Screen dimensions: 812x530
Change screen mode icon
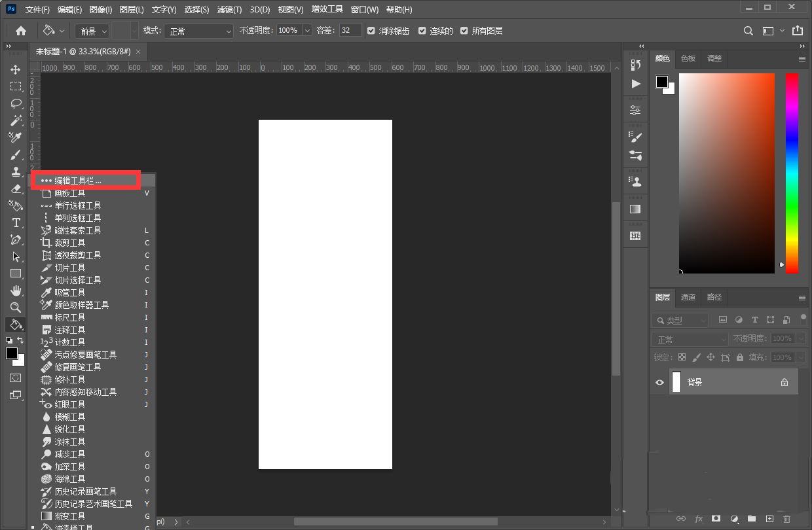15,395
